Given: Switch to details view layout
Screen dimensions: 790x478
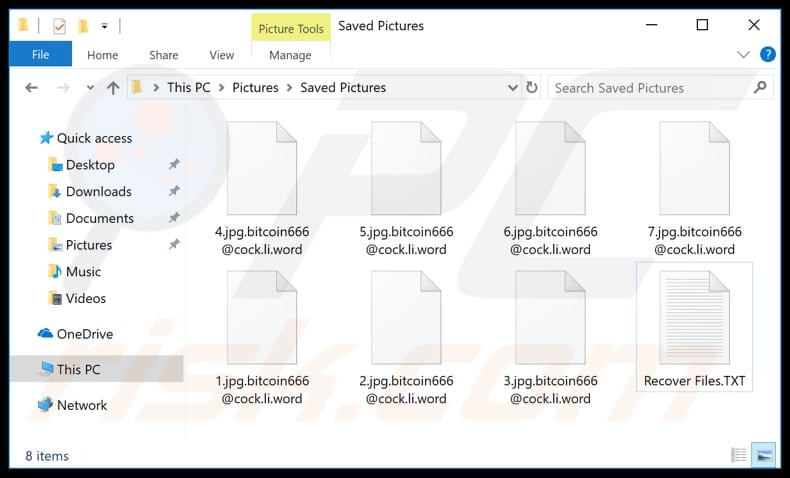Looking at the screenshot, I should 739,455.
